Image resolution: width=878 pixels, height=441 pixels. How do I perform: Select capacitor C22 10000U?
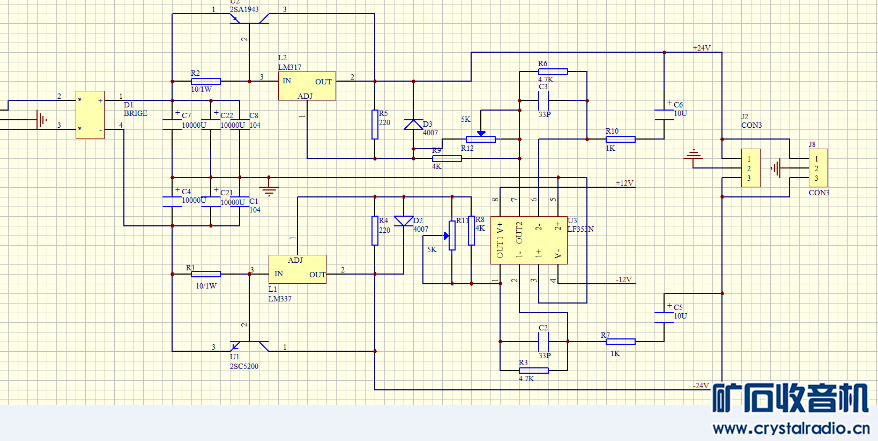pos(211,124)
